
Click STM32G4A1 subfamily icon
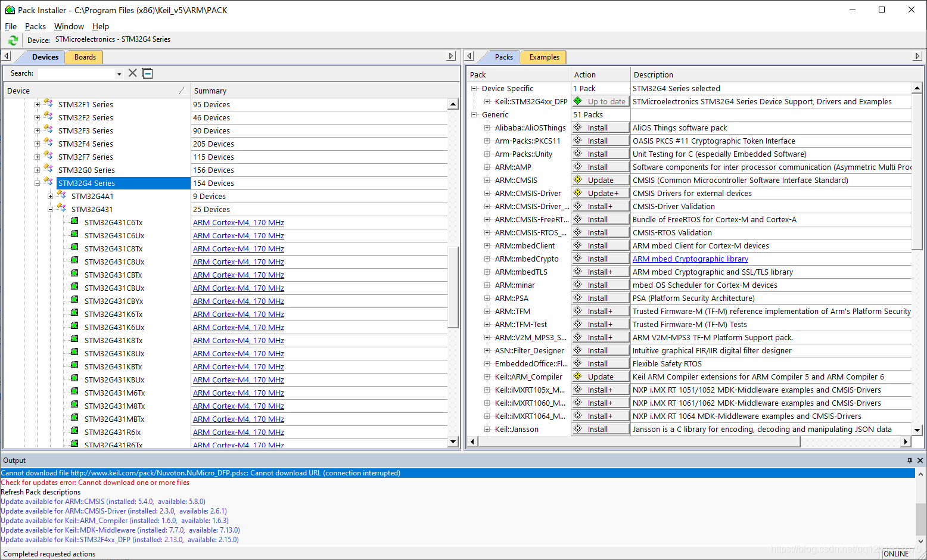point(61,195)
